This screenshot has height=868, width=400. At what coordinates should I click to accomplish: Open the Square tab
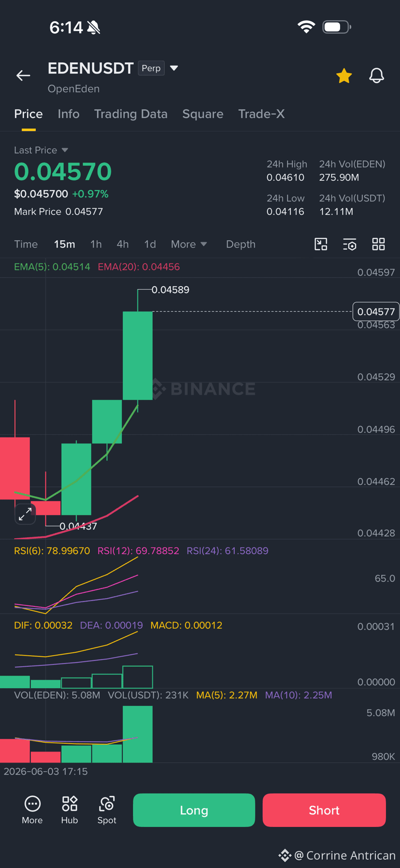(x=203, y=114)
